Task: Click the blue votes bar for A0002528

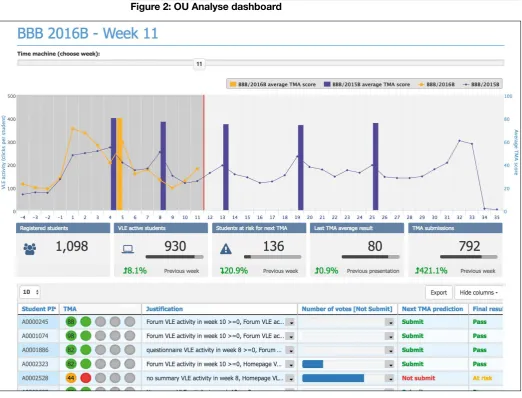Action: click(333, 378)
